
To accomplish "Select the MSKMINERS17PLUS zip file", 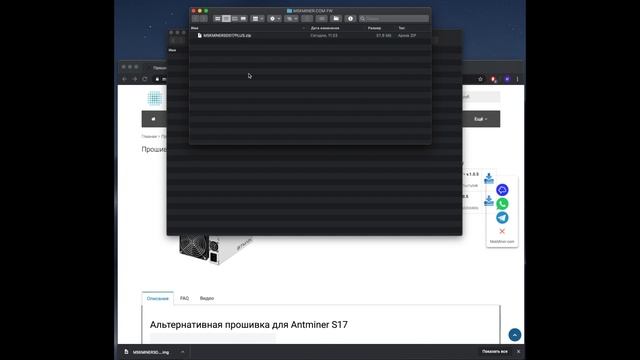I will 227,36.
